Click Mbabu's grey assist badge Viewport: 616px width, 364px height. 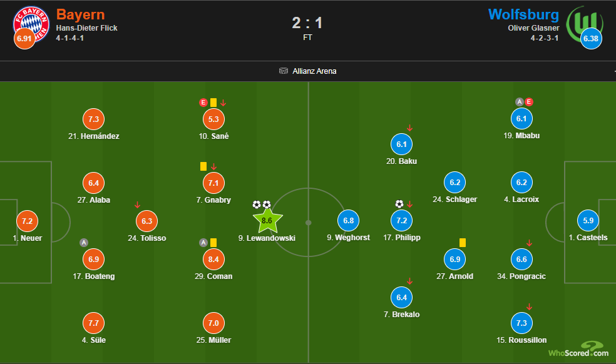pos(520,102)
